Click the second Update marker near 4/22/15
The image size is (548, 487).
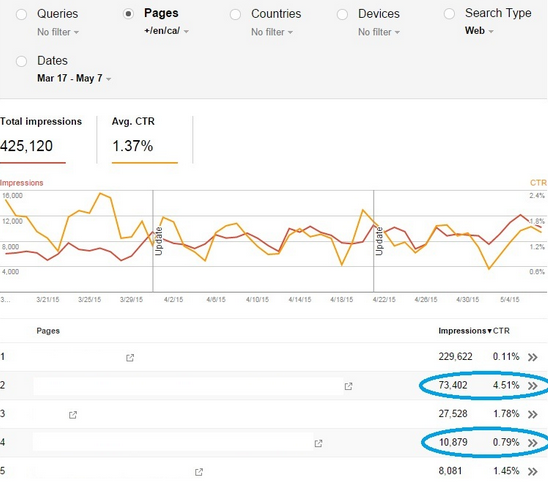[379, 241]
